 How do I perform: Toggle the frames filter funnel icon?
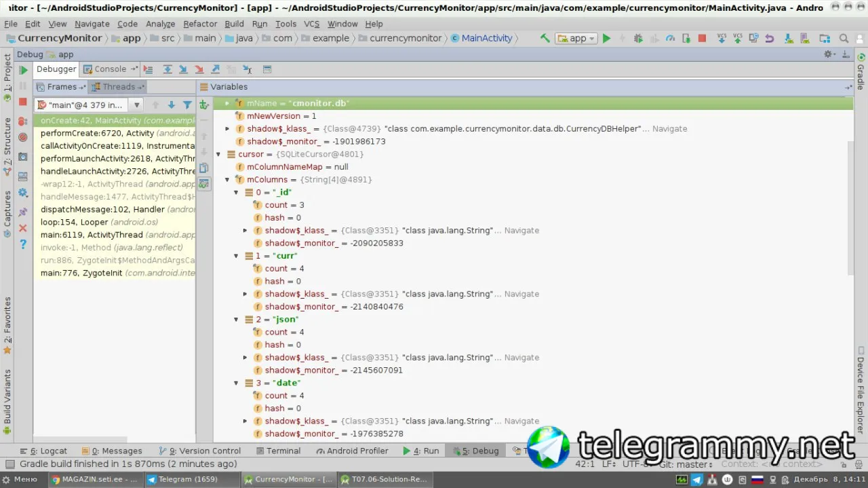[188, 105]
